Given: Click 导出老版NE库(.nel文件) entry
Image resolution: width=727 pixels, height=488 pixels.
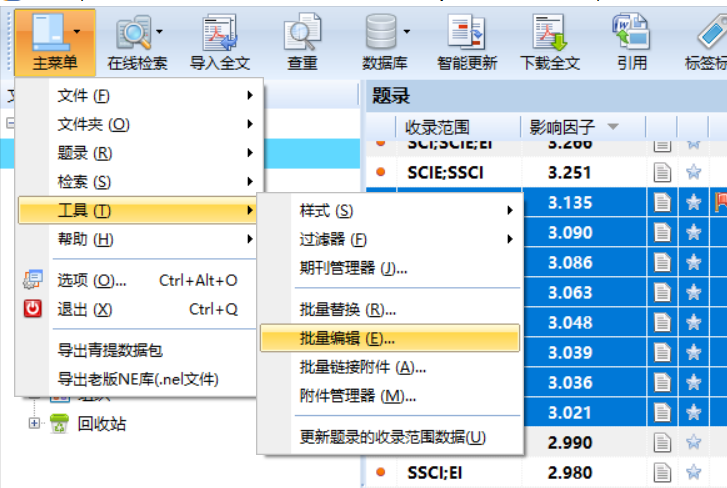Looking at the screenshot, I should click(138, 379).
